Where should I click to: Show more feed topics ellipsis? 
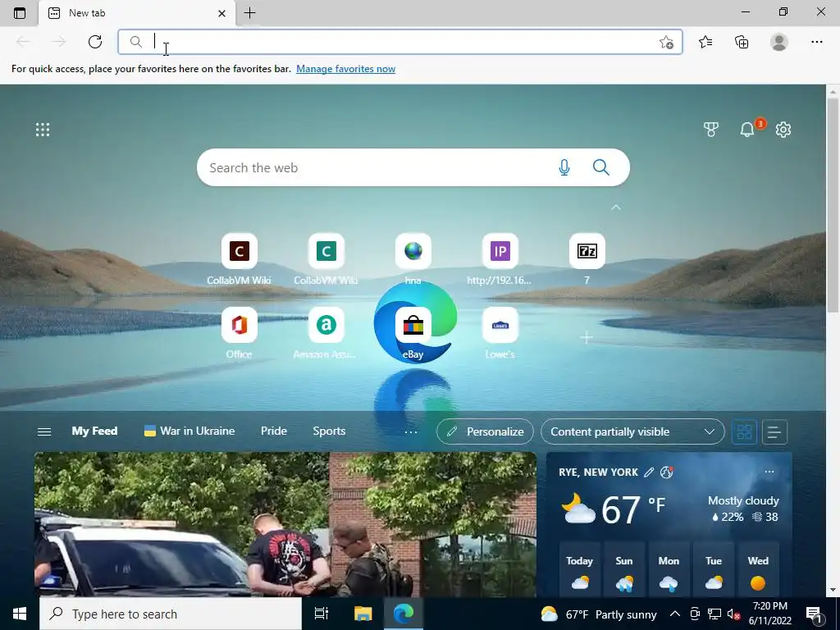[411, 431]
